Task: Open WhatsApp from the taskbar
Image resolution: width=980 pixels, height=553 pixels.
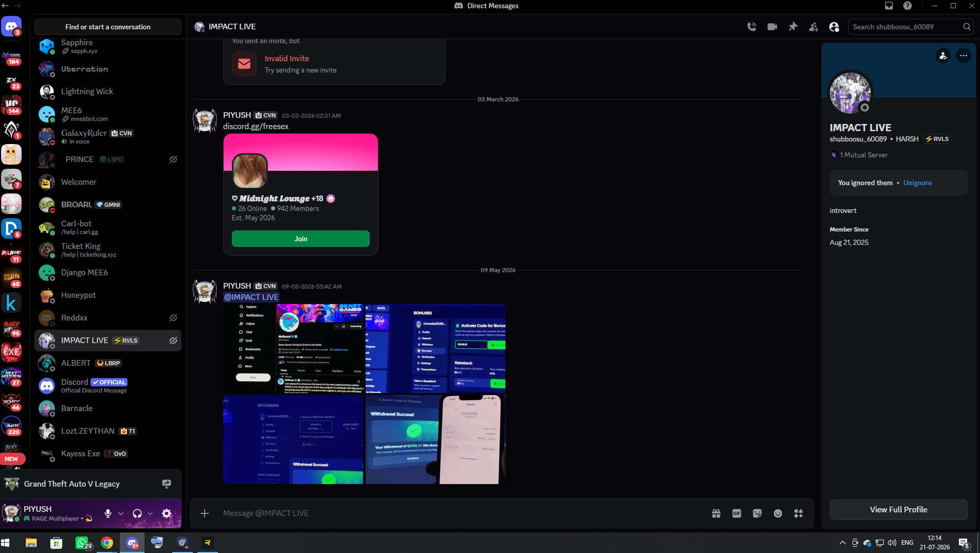Action: click(82, 543)
